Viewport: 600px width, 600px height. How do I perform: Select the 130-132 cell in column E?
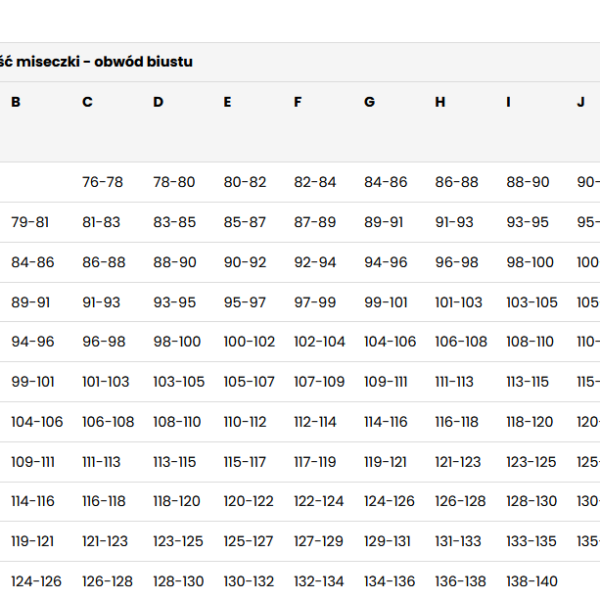pos(249,581)
